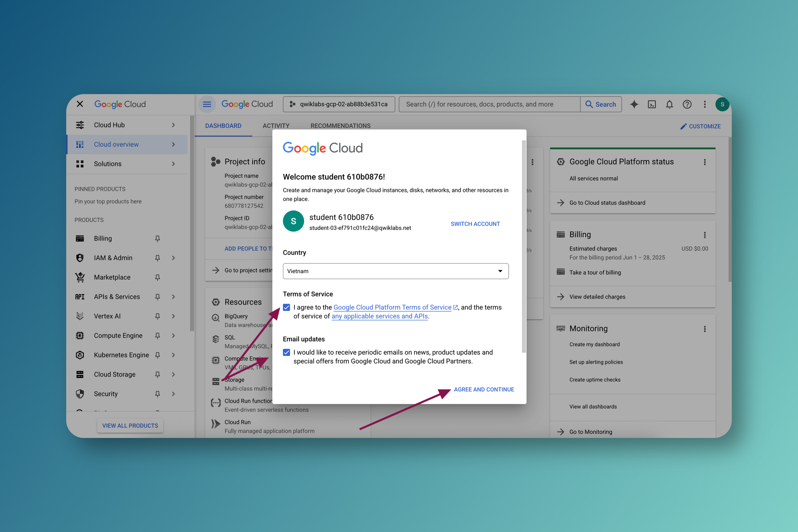
Task: Switch to the Activity tab
Action: [276, 126]
